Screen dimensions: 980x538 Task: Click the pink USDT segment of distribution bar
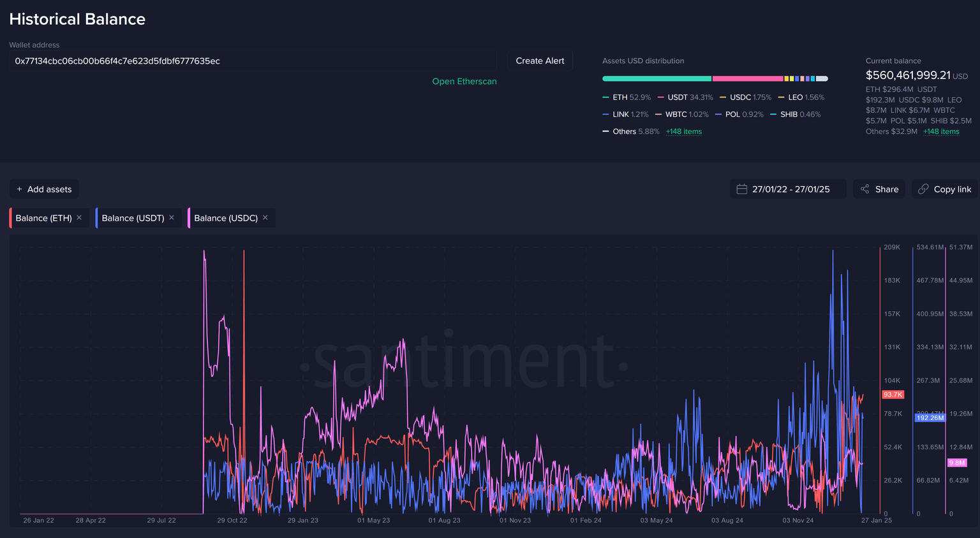point(747,79)
